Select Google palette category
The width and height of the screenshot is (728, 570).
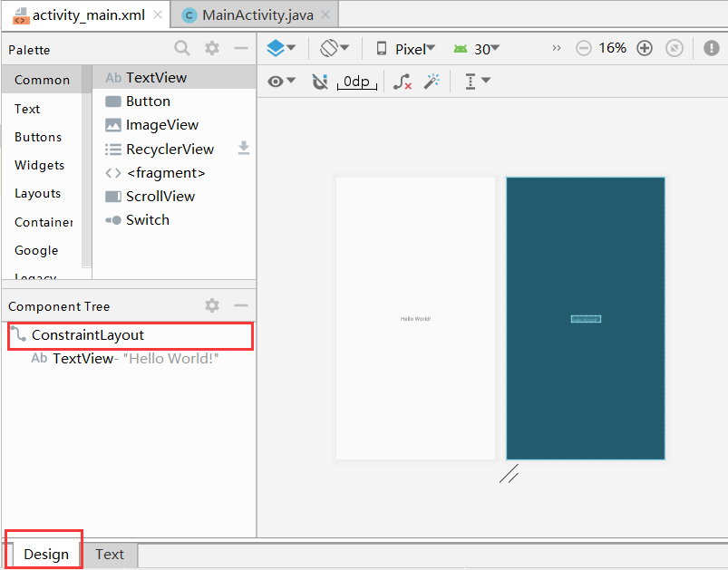pos(36,250)
